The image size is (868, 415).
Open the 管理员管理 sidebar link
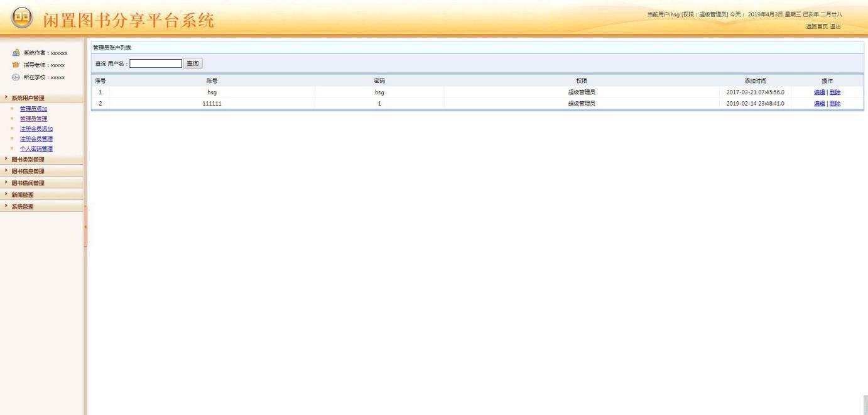coord(34,119)
